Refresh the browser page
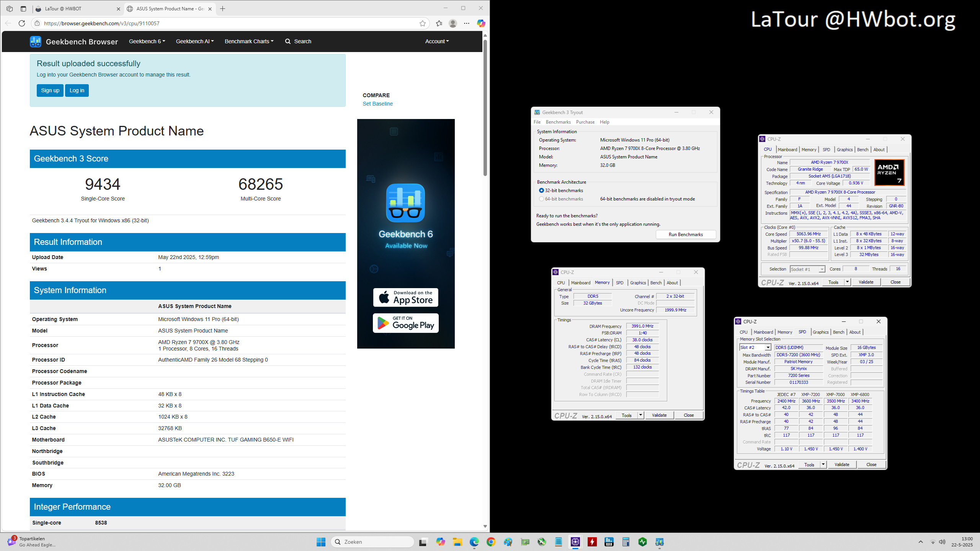The height and width of the screenshot is (551, 980). point(22,23)
